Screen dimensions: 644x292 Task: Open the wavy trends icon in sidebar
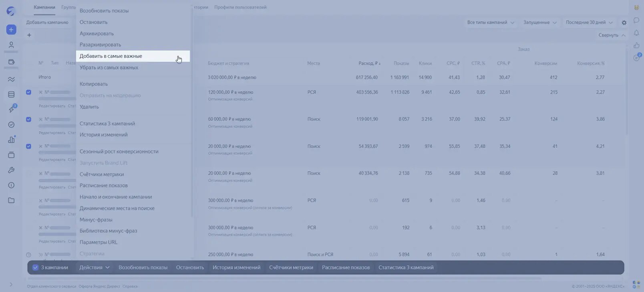pos(11,79)
